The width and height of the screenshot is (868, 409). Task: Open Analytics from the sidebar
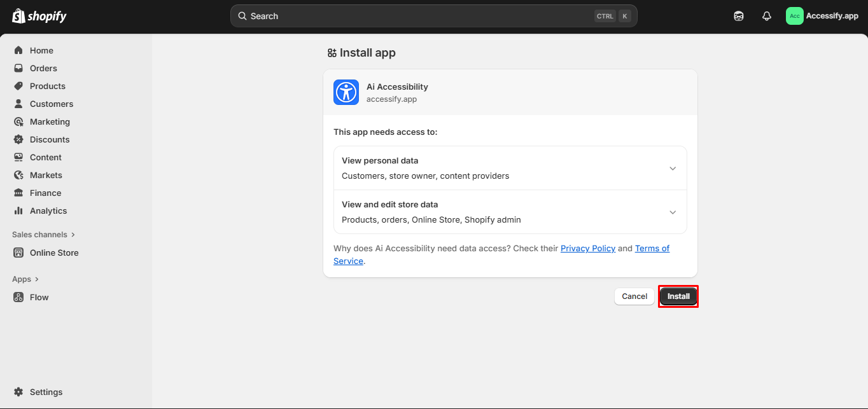[x=48, y=211]
